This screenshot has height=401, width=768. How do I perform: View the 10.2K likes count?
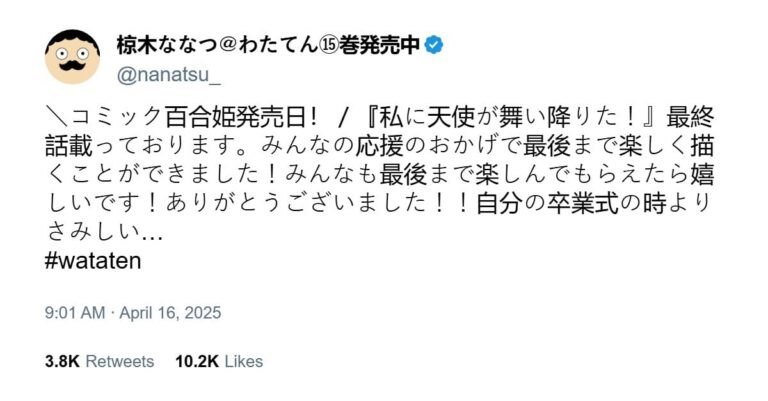[x=197, y=361]
